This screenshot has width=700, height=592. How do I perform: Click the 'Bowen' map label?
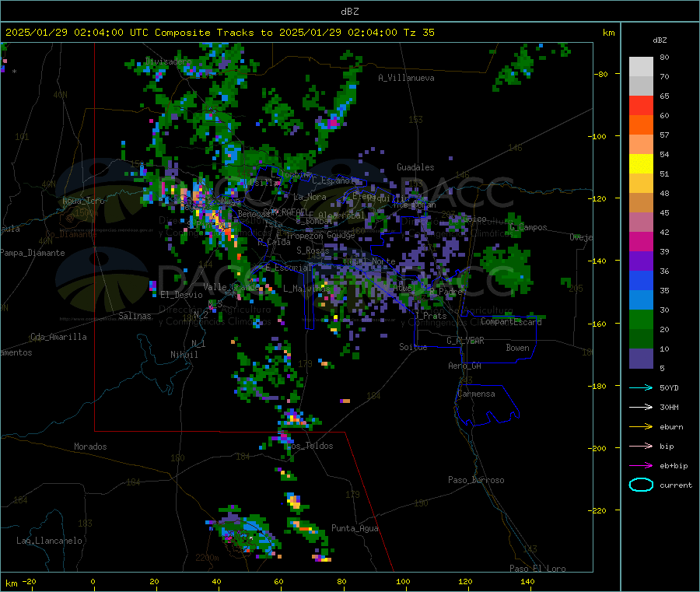517,348
